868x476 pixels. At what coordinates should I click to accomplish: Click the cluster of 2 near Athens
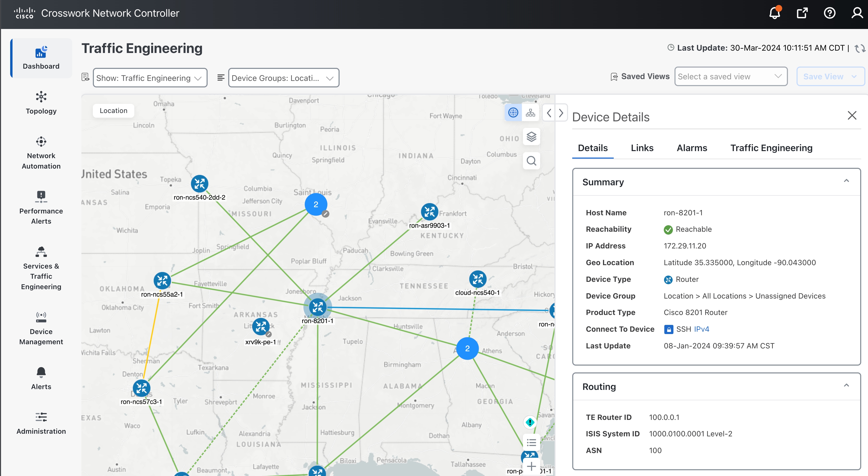pyautogui.click(x=467, y=348)
